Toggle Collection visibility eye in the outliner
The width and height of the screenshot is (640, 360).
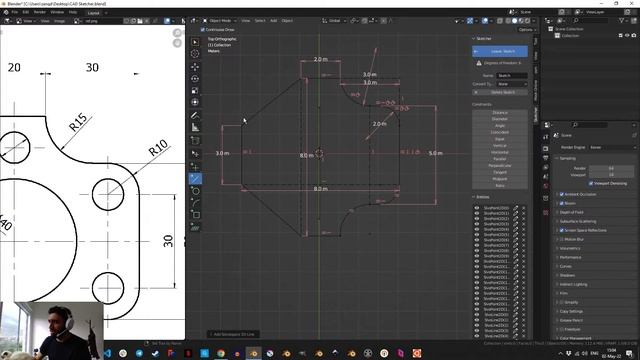[x=627, y=36]
